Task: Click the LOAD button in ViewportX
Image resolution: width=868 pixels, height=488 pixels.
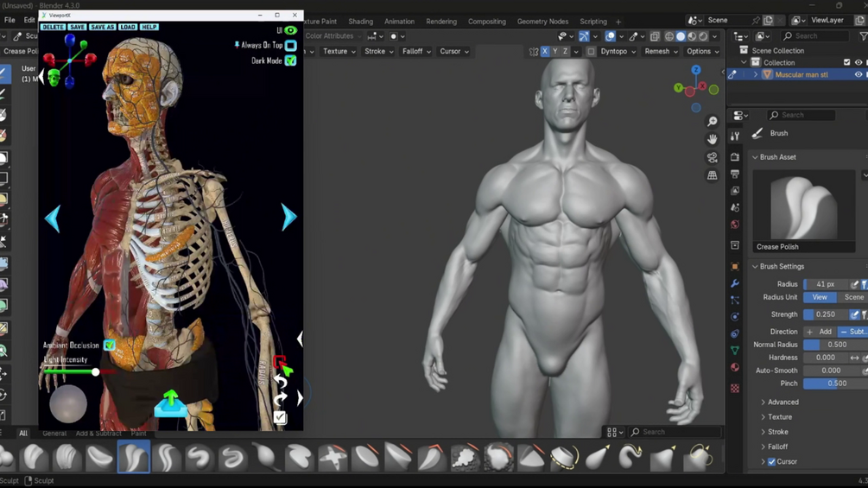Action: point(128,27)
